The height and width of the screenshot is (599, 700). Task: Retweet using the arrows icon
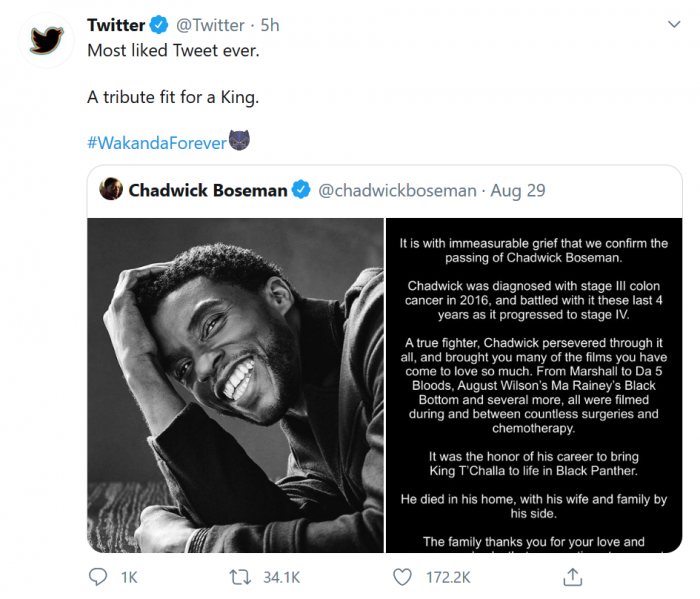(x=241, y=577)
